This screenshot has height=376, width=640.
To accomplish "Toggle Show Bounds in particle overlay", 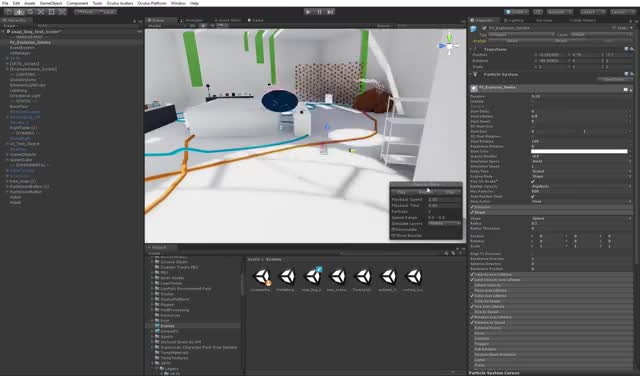I will click(394, 236).
